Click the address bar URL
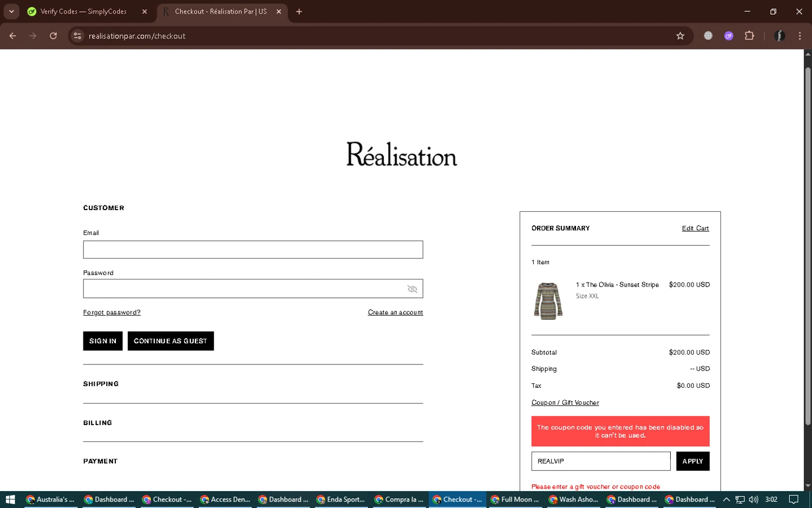The height and width of the screenshot is (508, 812). pyautogui.click(x=137, y=36)
